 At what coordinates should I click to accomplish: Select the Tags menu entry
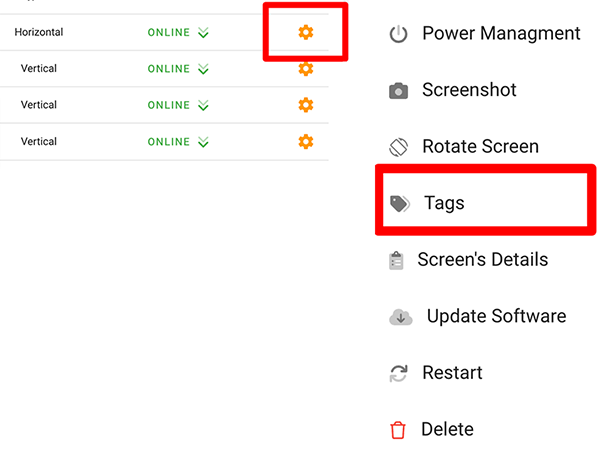(444, 203)
